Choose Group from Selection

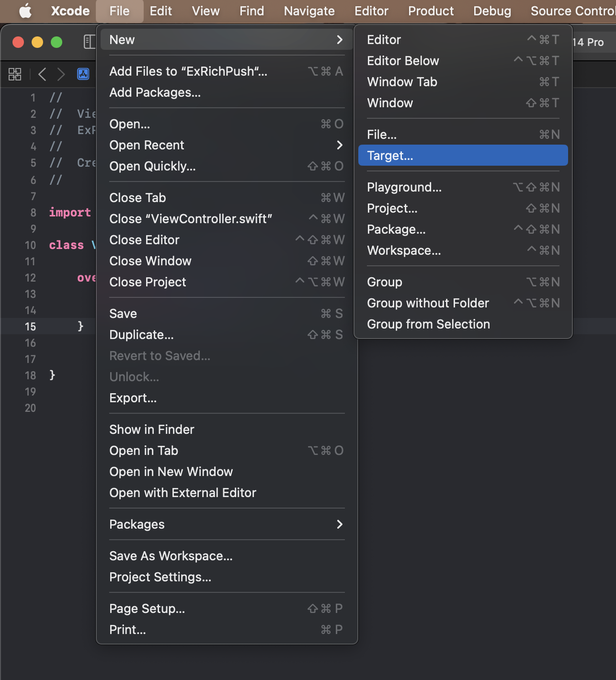point(463,324)
